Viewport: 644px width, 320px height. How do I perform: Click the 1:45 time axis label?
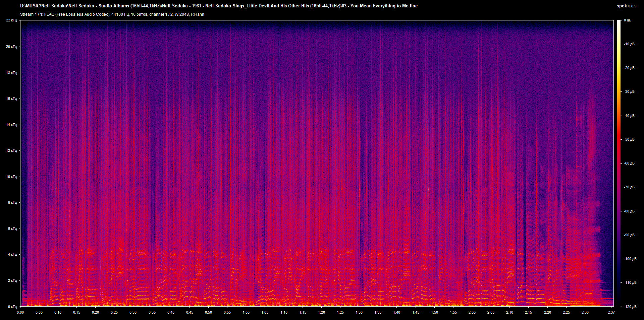(416, 312)
